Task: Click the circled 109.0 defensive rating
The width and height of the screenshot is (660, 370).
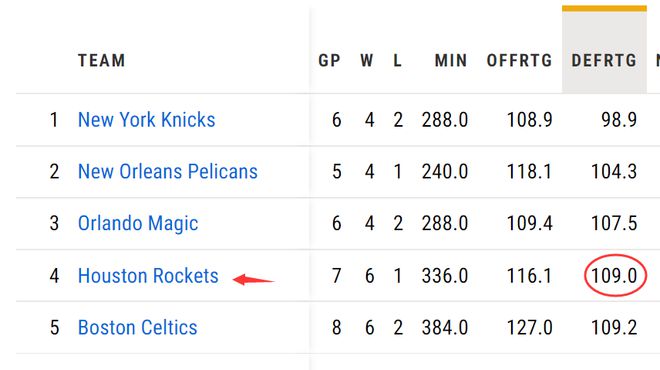Action: click(615, 276)
